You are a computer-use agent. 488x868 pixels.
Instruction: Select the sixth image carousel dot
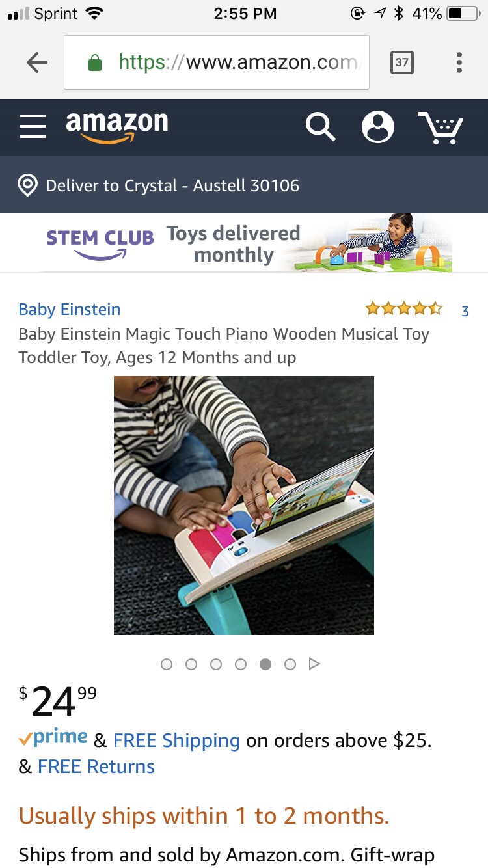(x=290, y=664)
